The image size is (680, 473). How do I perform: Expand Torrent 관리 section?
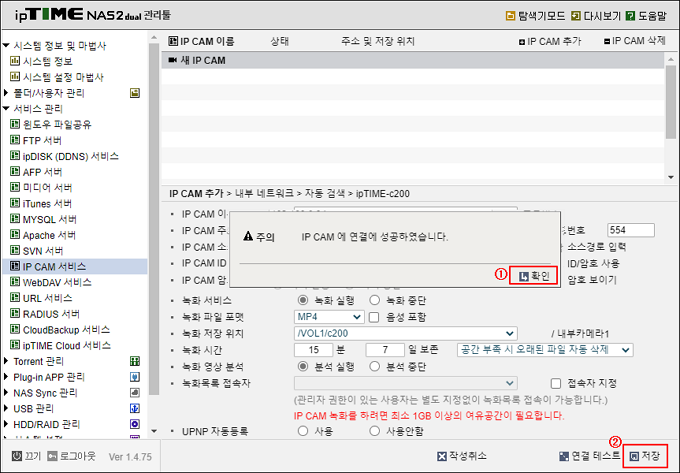(x=6, y=361)
